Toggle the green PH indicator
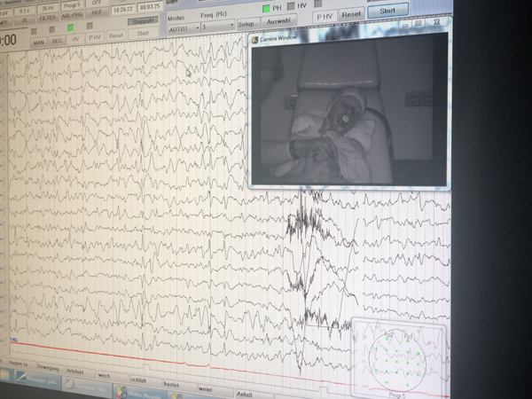The width and height of the screenshot is (532, 399). tap(266, 9)
